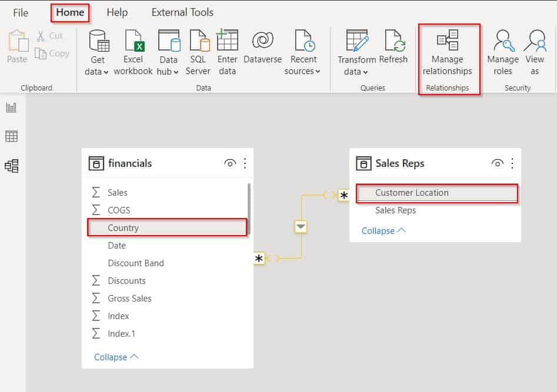Select the Country field
This screenshot has width=557, height=392.
click(167, 227)
